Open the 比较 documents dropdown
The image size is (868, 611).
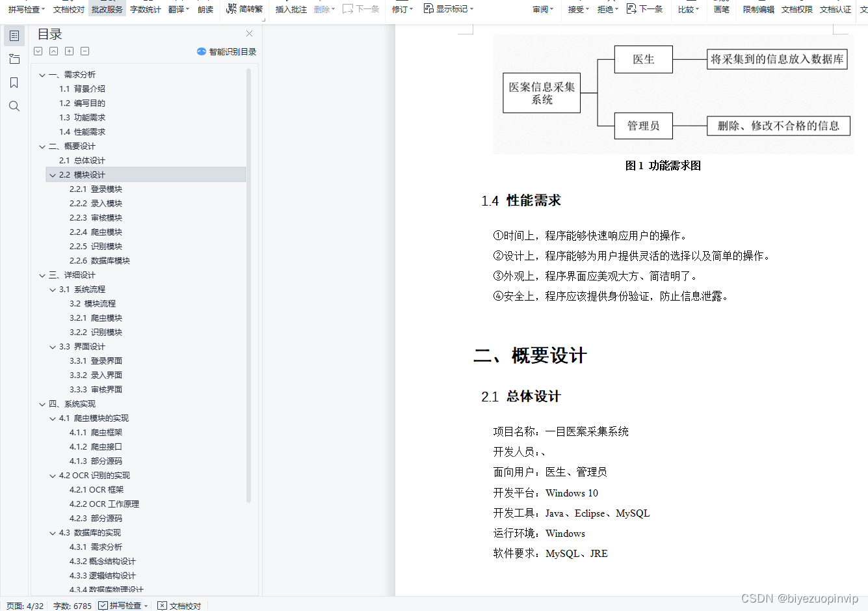pyautogui.click(x=689, y=9)
